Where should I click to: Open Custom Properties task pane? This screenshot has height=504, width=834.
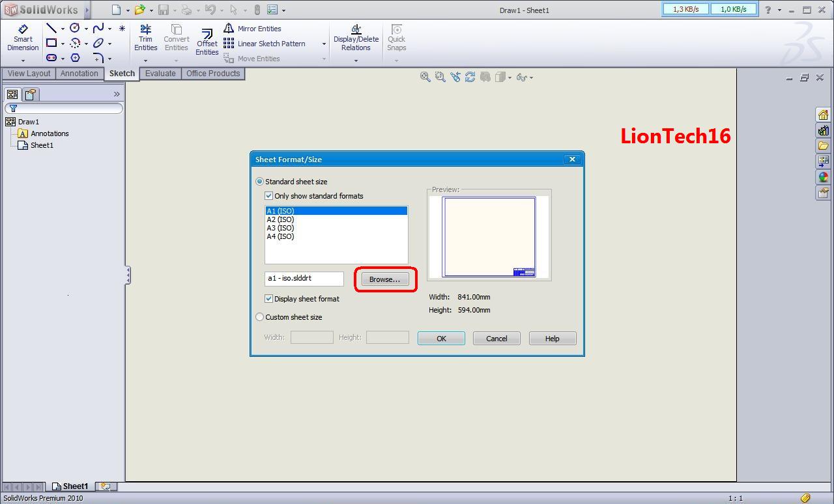823,193
